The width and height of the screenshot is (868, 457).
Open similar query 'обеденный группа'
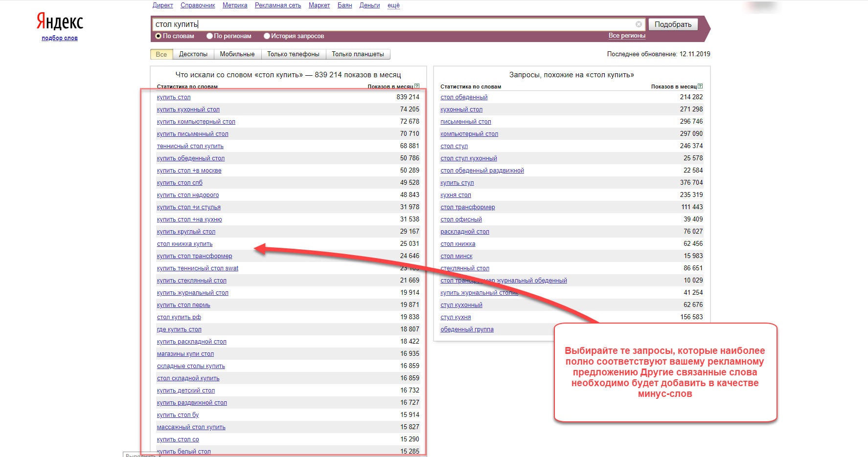tap(467, 329)
